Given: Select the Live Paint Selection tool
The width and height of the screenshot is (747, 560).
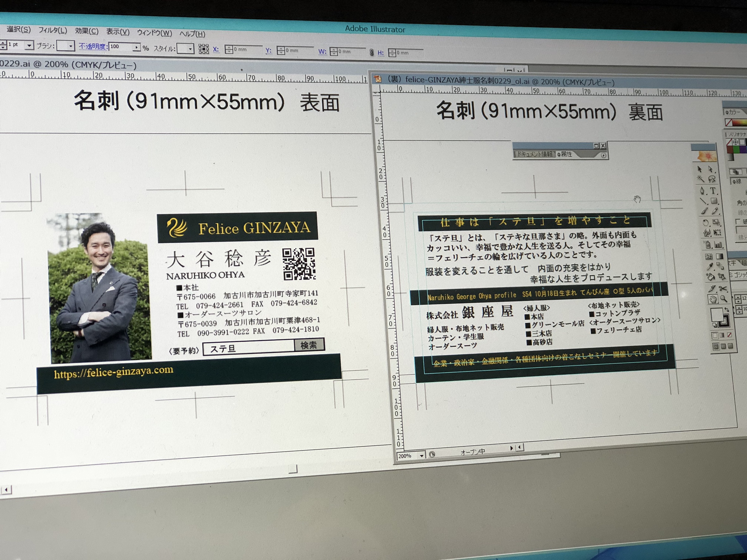Looking at the screenshot, I should point(722,277).
